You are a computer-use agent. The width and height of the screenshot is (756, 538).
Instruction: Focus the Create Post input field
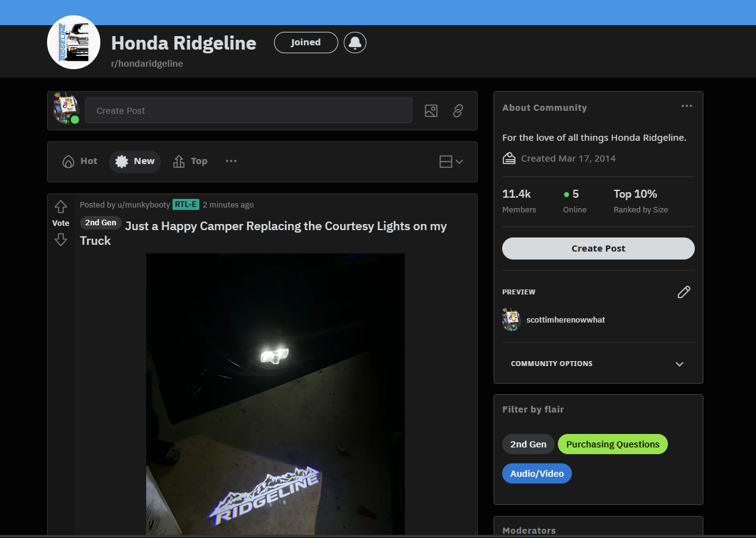(248, 111)
